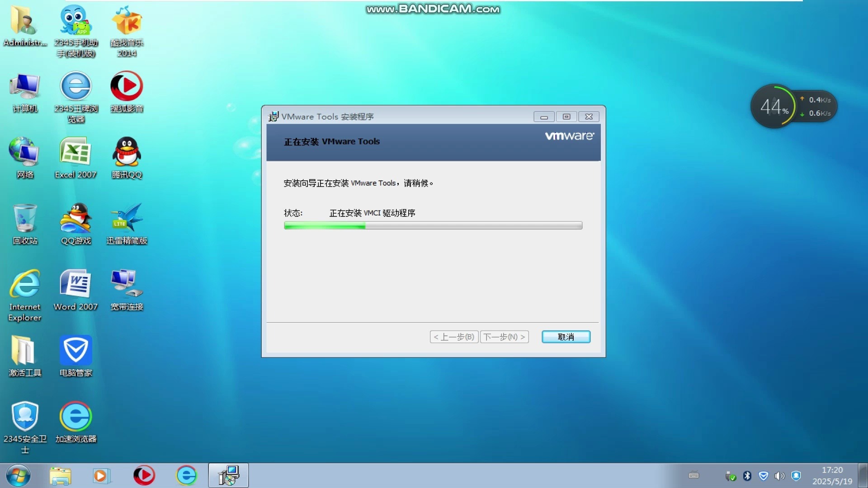The height and width of the screenshot is (488, 868).
Task: Click the Windows Start button
Action: pyautogui.click(x=18, y=475)
